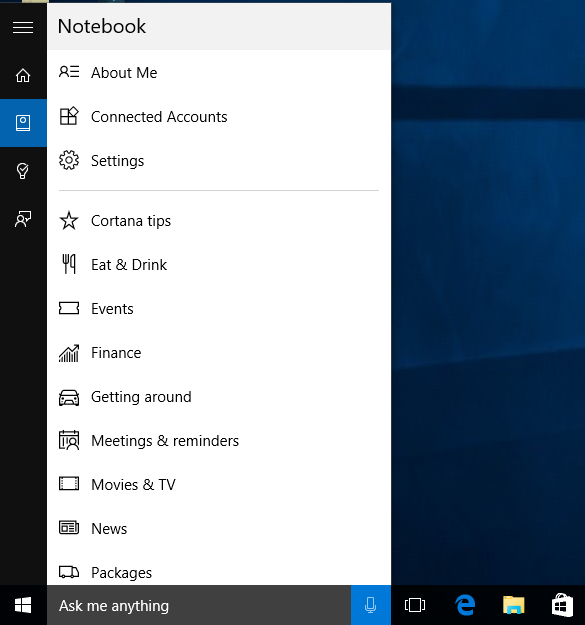Select Eat & Drink category
585x625 pixels.
point(219,265)
